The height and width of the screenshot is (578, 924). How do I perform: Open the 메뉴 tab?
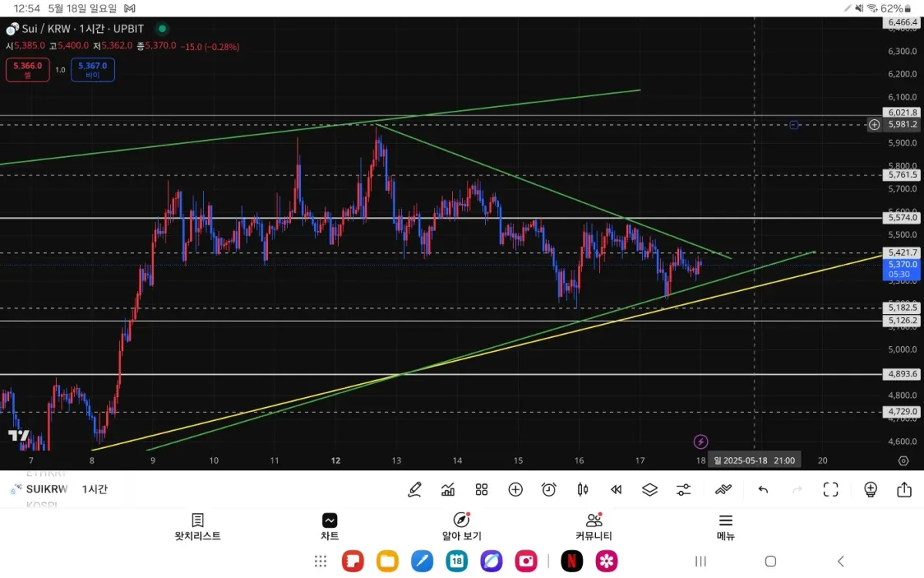point(725,528)
